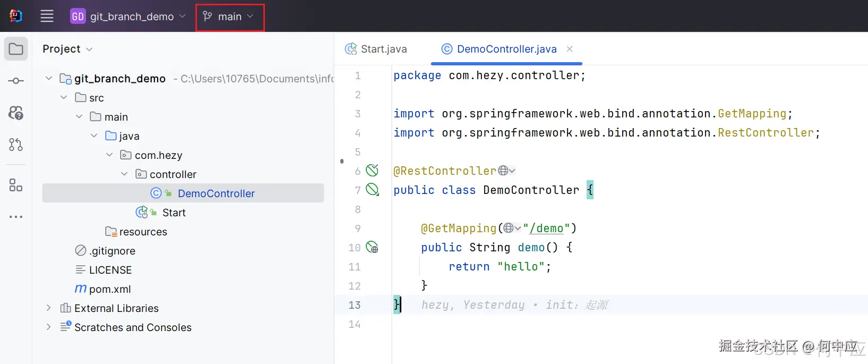Open the Project view dropdown

67,49
